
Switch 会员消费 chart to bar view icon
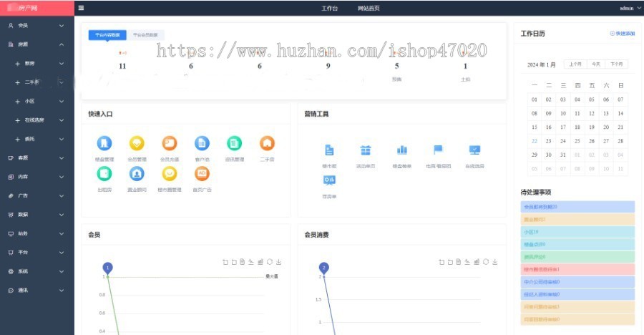click(x=477, y=262)
